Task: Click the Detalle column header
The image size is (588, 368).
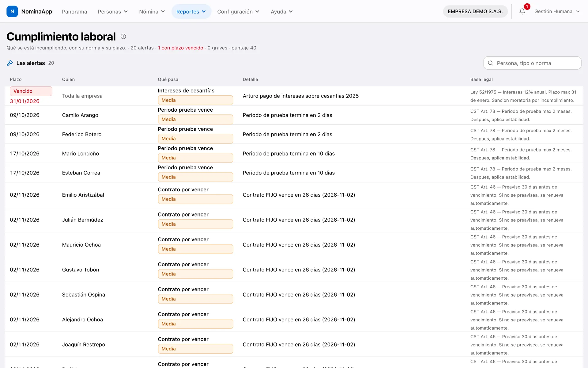Action: [250, 79]
